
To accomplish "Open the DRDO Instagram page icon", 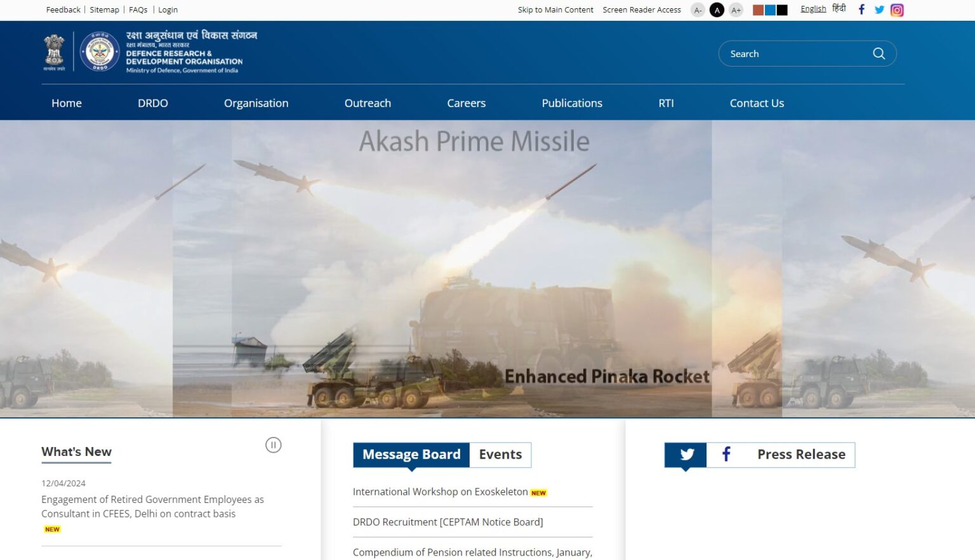I will [896, 10].
